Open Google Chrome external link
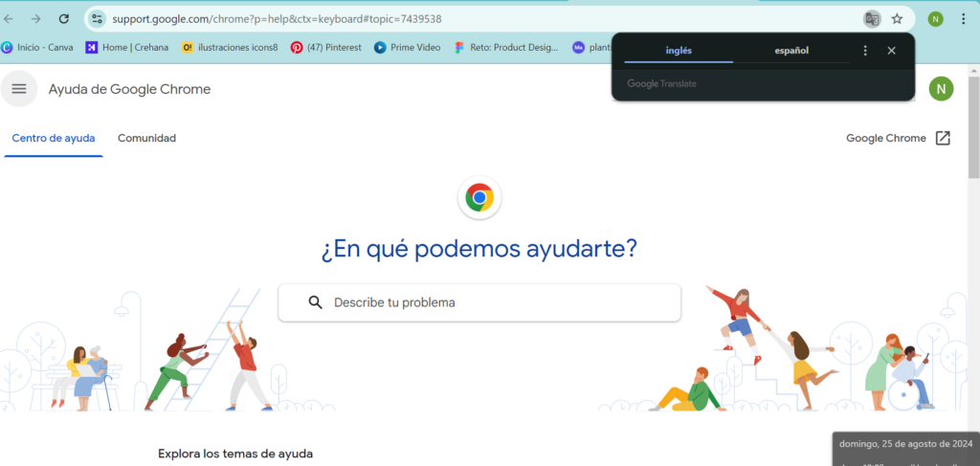Image resolution: width=980 pixels, height=466 pixels. coord(898,138)
